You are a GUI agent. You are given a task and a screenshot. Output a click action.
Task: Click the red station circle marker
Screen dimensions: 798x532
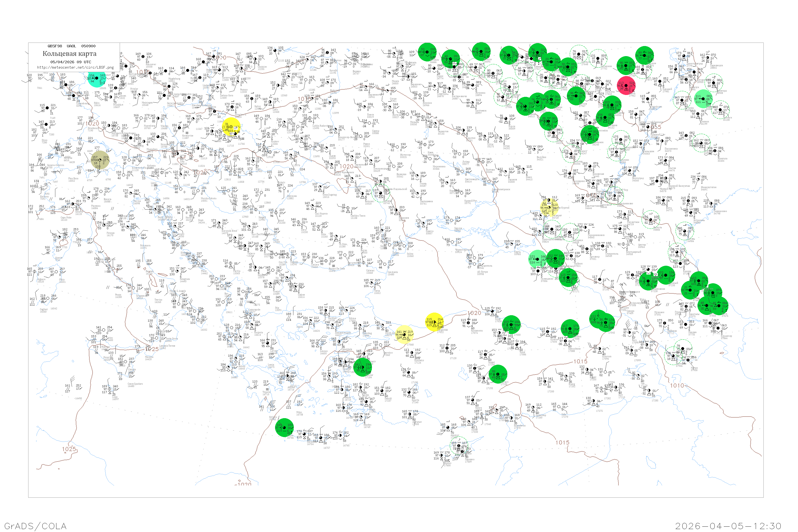point(626,85)
